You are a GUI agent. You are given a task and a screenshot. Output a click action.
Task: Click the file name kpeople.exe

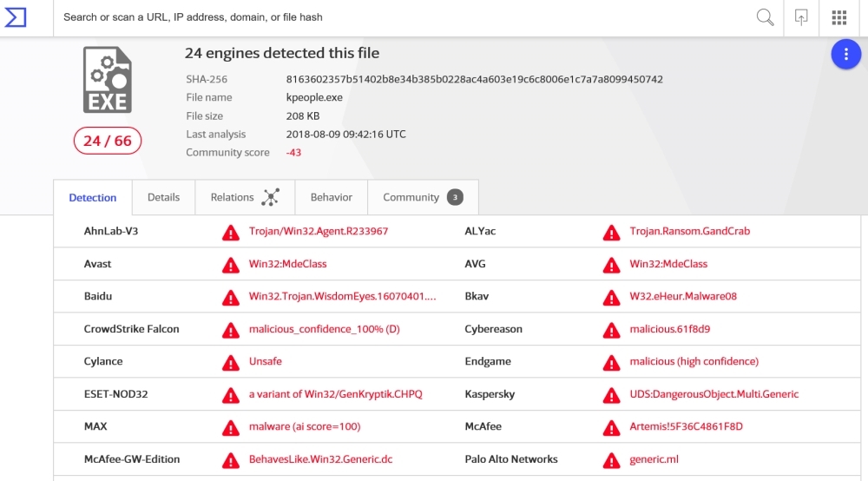coord(314,97)
